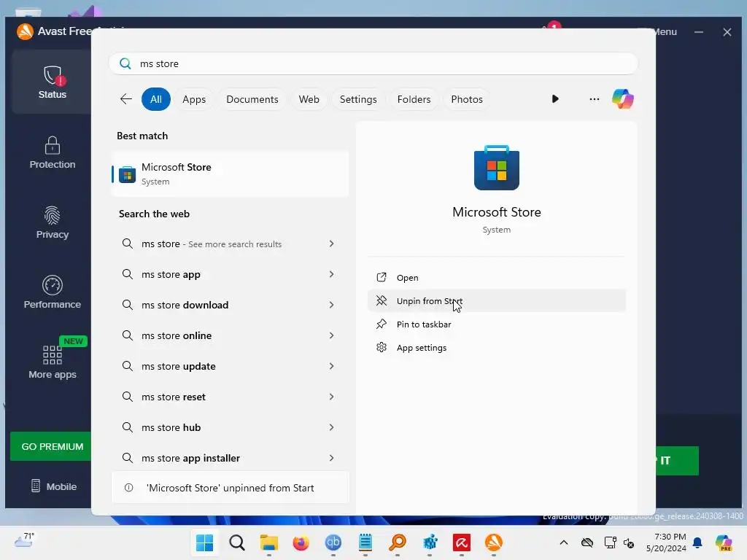The height and width of the screenshot is (560, 747).
Task: Open Notepad from the taskbar
Action: pos(365,542)
